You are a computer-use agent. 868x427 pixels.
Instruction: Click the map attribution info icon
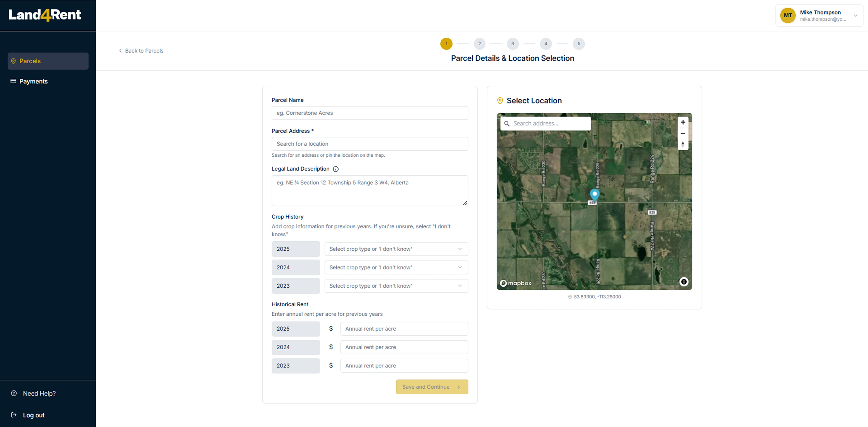pyautogui.click(x=684, y=282)
